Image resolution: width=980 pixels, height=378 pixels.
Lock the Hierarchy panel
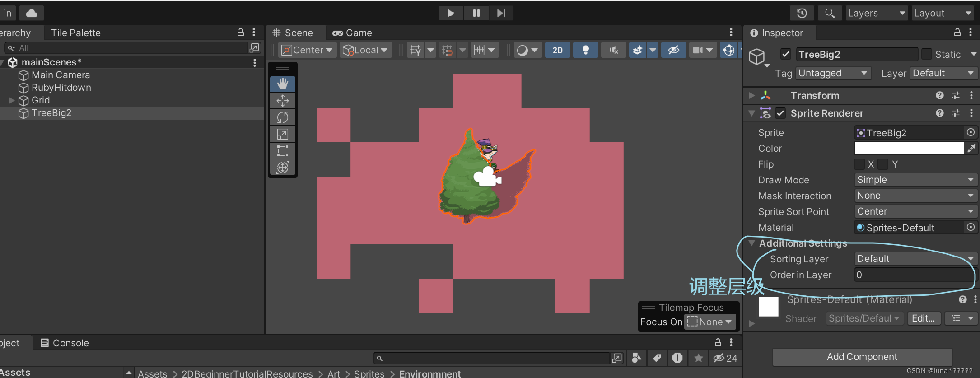click(241, 33)
